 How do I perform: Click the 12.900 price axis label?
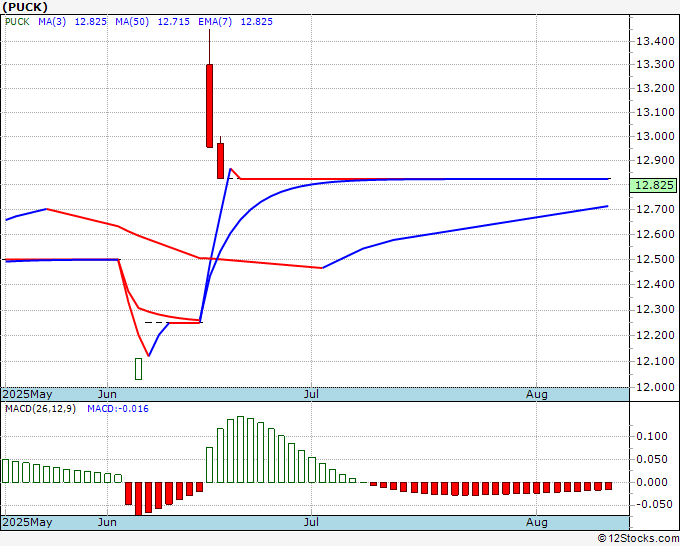point(655,160)
